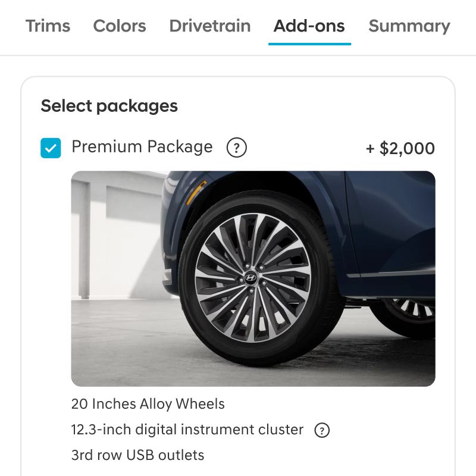Screen dimensions: 476x476
Task: Click the Hyundai logo on the wheel hub
Action: [250, 278]
